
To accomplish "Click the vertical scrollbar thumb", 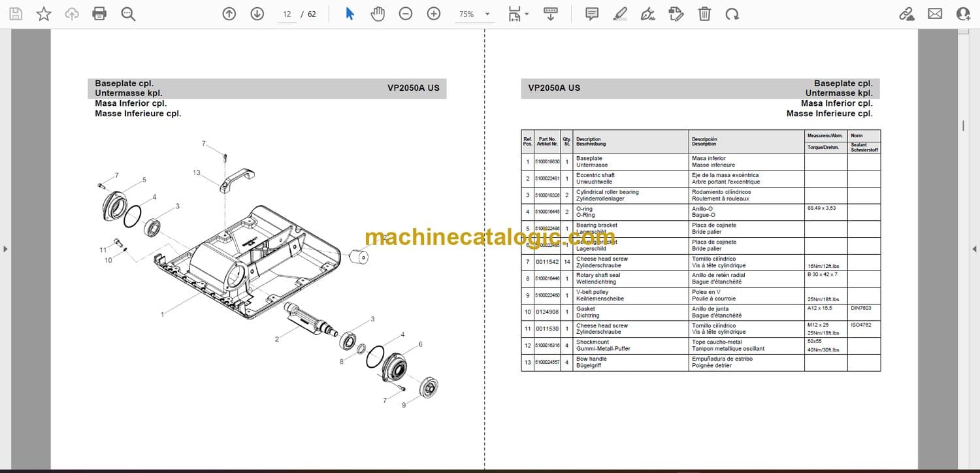I will tap(963, 125).
